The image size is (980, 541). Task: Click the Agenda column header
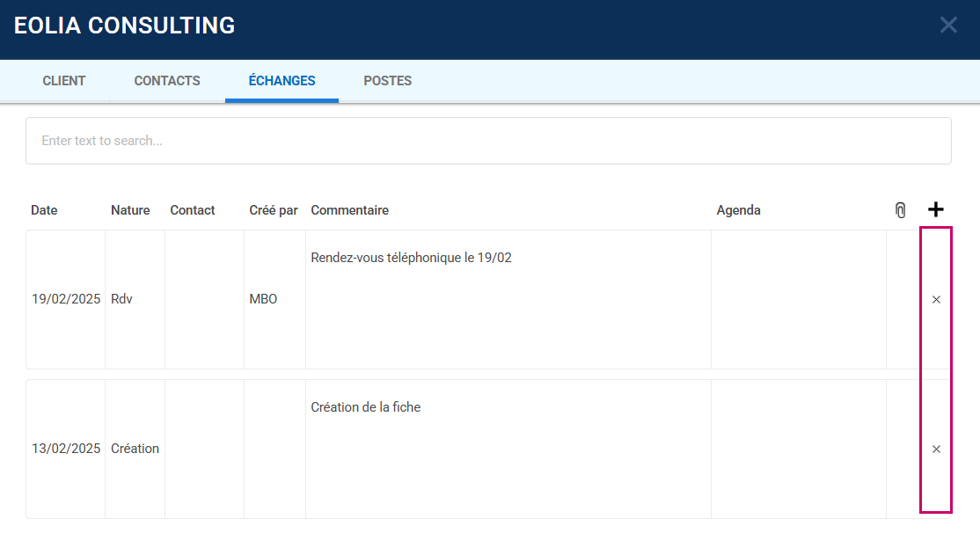(x=738, y=210)
